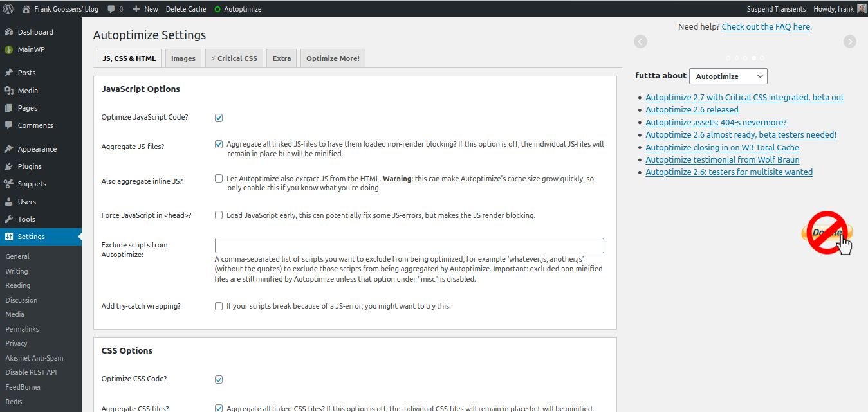This screenshot has height=412, width=868.
Task: Open the comments bubble icon in admin bar
Action: (x=111, y=9)
